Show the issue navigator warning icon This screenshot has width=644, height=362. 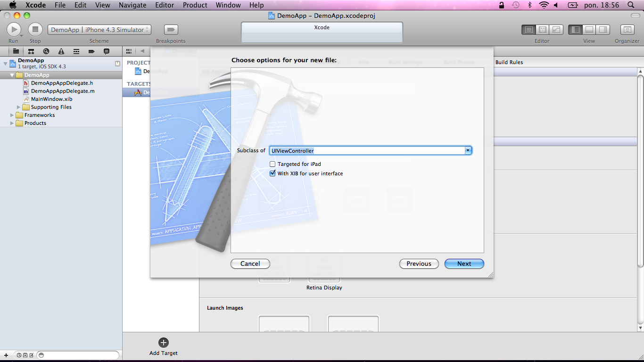(61, 51)
